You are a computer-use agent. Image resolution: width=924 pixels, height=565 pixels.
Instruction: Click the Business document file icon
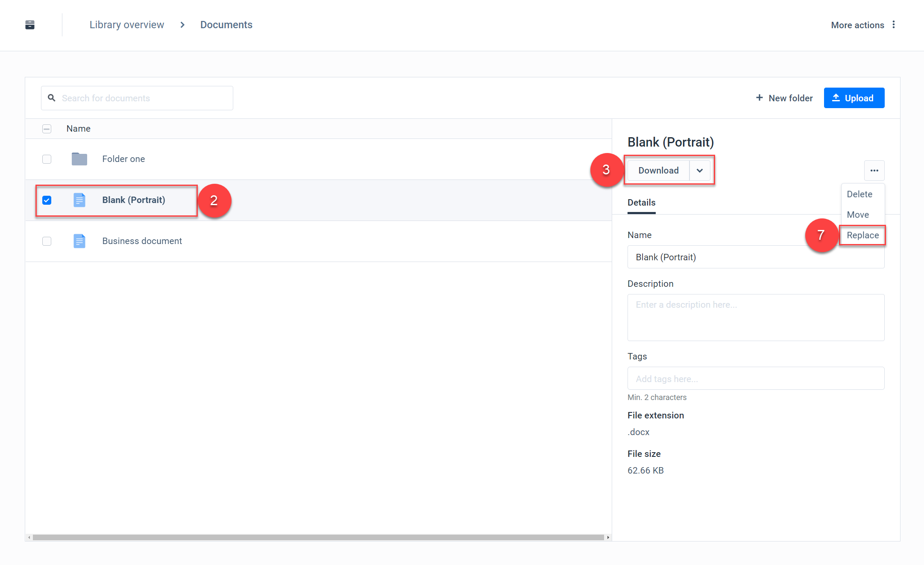point(79,241)
